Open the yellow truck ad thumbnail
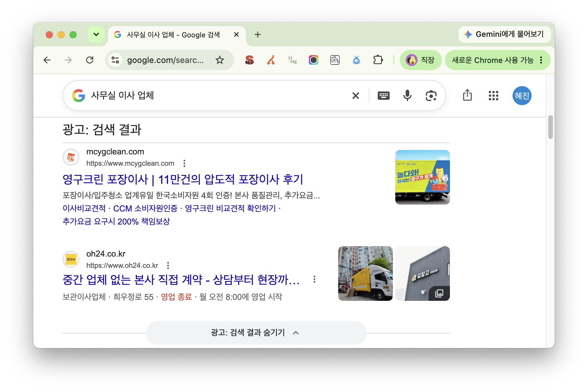Image resolution: width=588 pixels, height=392 pixels. tap(422, 177)
